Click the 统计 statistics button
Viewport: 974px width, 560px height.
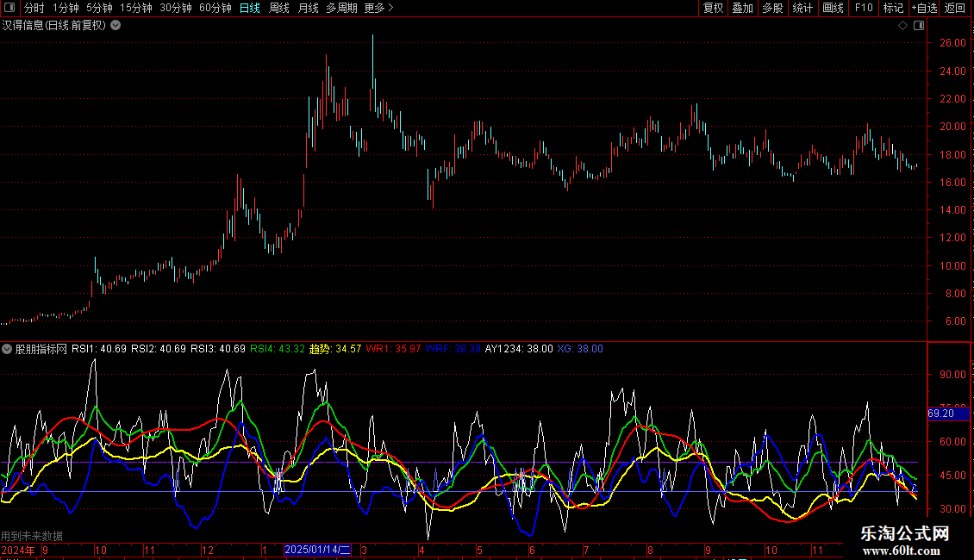pos(802,8)
